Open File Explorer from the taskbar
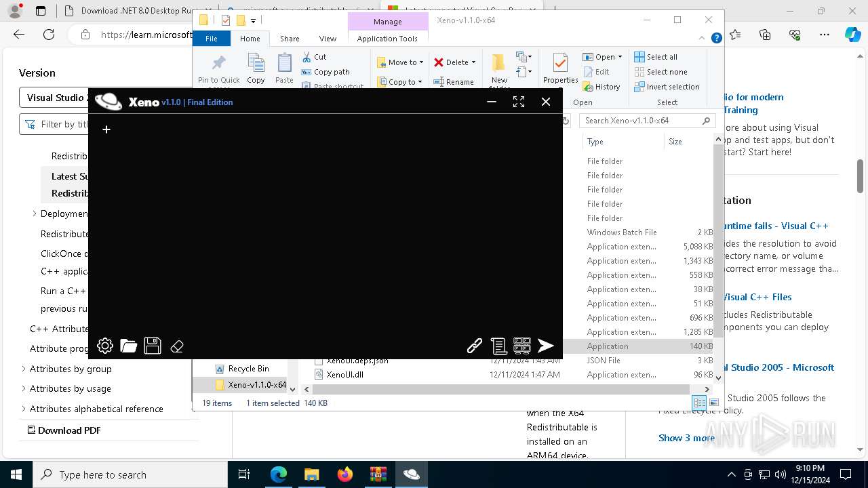Image resolution: width=868 pixels, height=488 pixels. pos(312,474)
